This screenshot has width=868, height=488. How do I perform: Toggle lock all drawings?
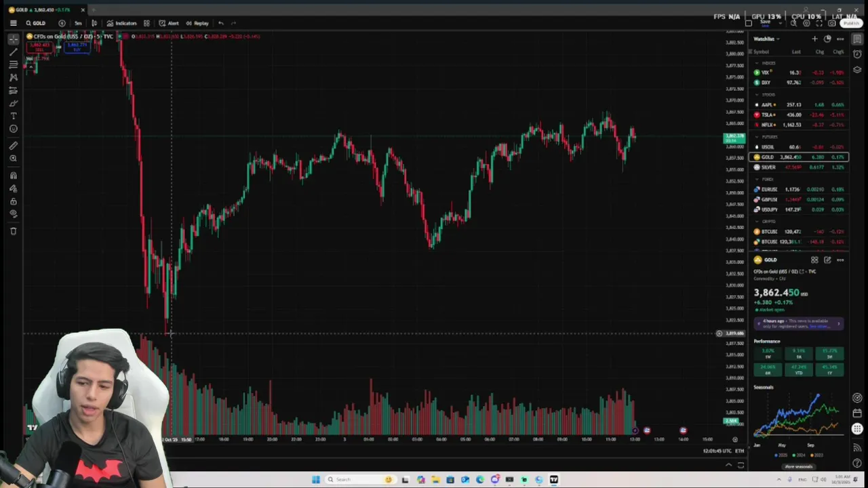click(13, 201)
